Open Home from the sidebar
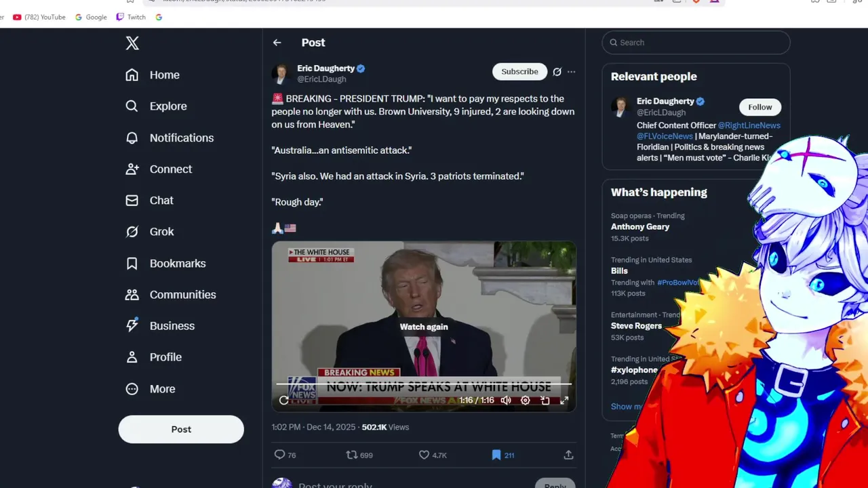 coord(153,75)
